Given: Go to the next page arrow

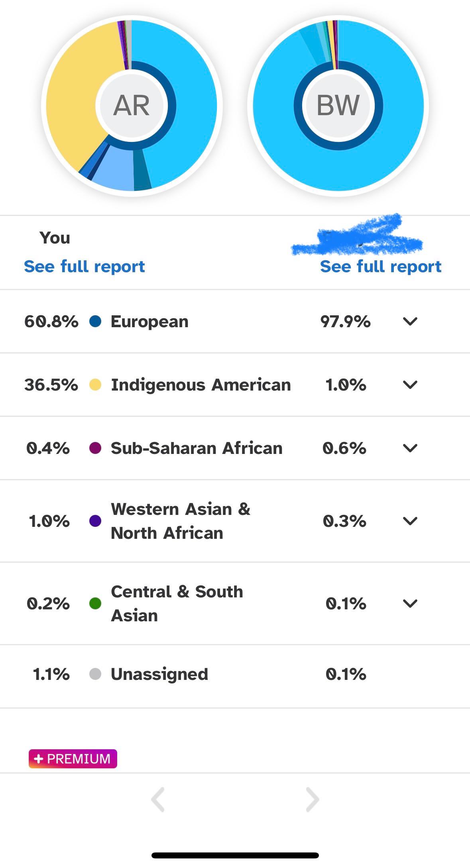Looking at the screenshot, I should tap(313, 799).
